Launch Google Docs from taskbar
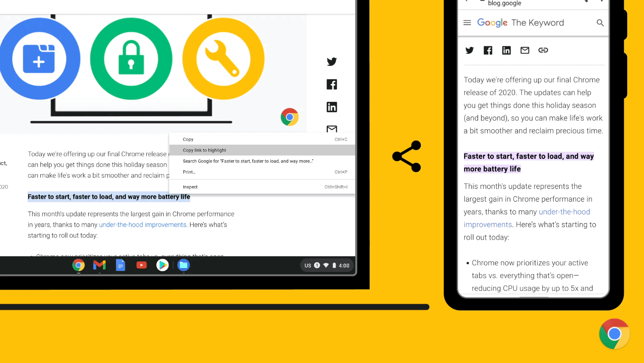644x363 pixels. tap(120, 265)
